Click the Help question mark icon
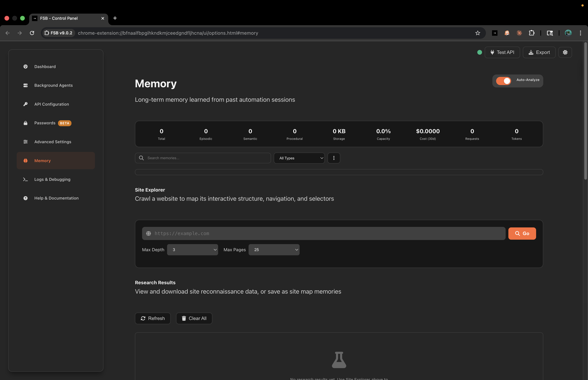The image size is (588, 380). [25, 198]
